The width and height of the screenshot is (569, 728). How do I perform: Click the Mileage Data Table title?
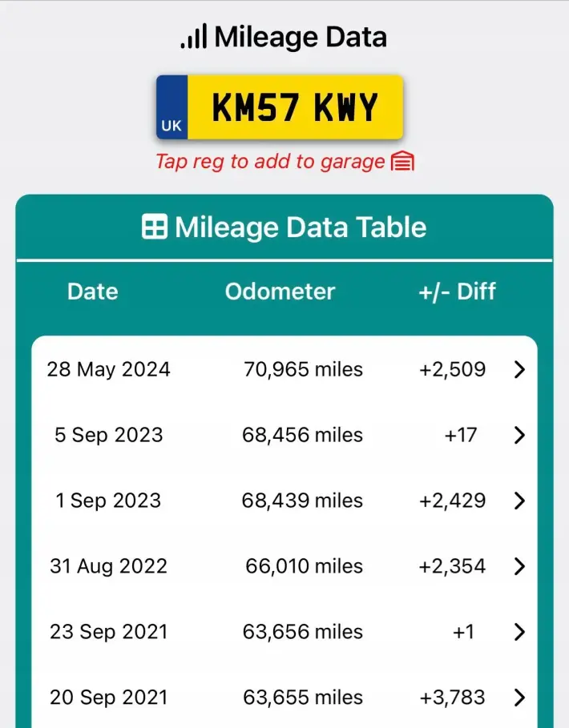click(301, 227)
